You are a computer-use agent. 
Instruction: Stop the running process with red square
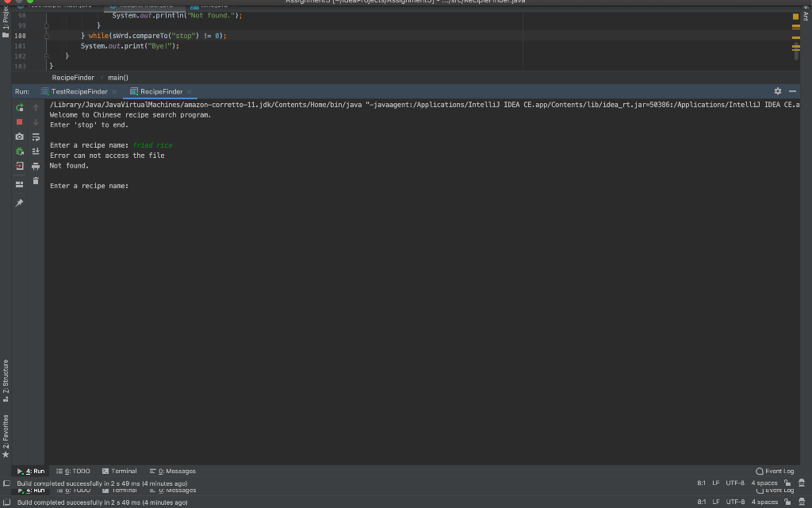click(x=20, y=121)
